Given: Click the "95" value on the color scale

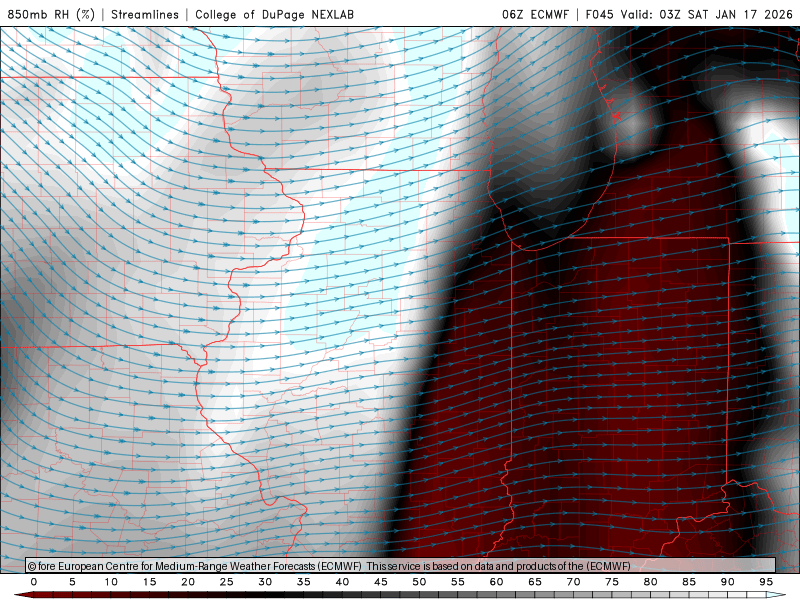Looking at the screenshot, I should 766,582.
